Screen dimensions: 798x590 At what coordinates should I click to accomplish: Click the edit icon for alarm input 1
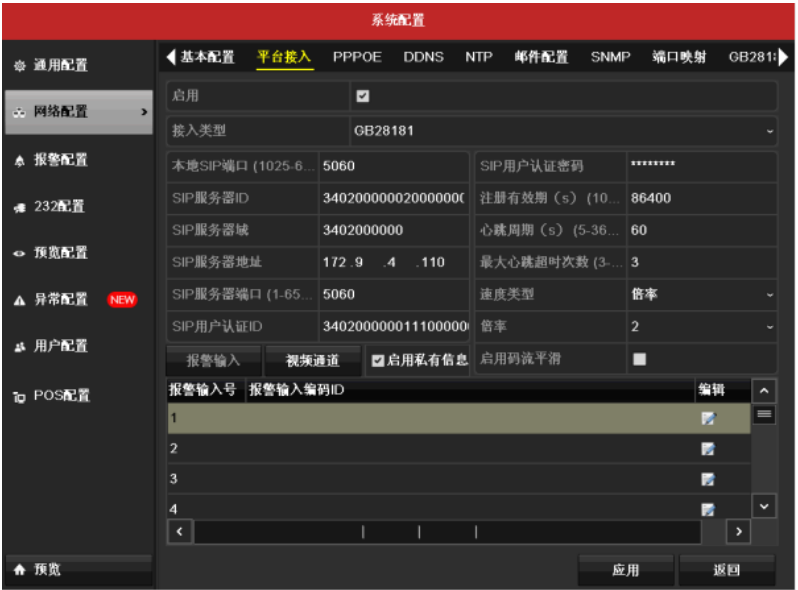click(708, 419)
